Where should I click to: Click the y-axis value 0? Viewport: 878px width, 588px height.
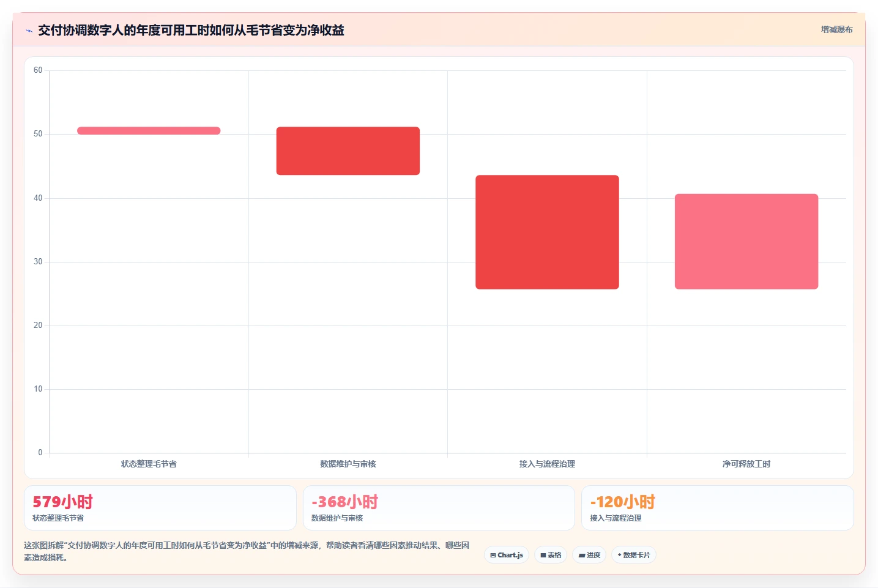[40, 453]
